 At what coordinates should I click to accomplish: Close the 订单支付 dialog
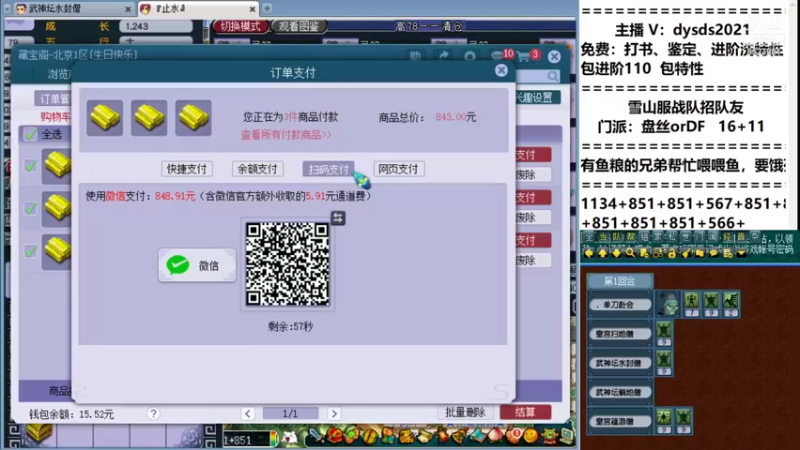tap(501, 70)
